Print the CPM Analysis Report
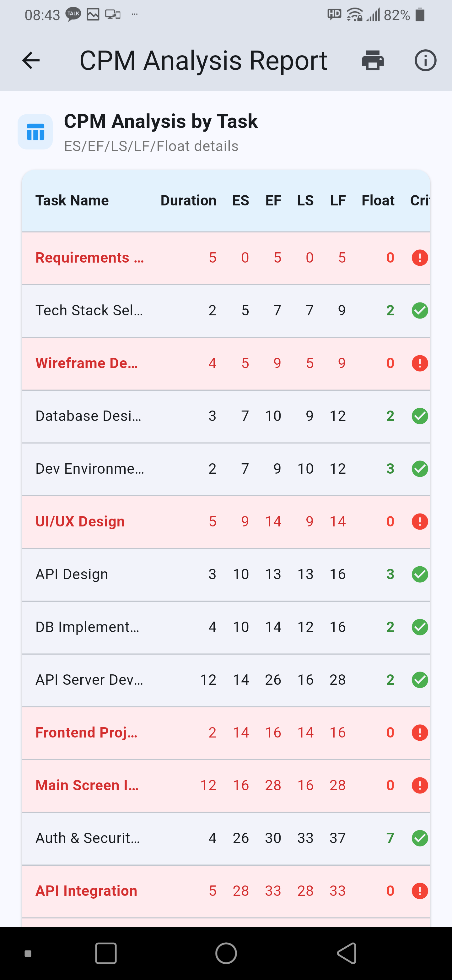 (x=373, y=61)
